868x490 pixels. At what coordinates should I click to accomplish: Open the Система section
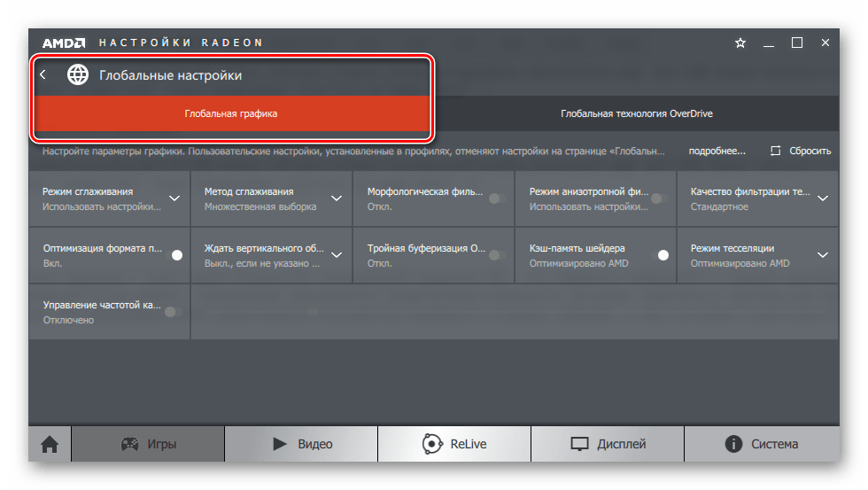point(762,444)
